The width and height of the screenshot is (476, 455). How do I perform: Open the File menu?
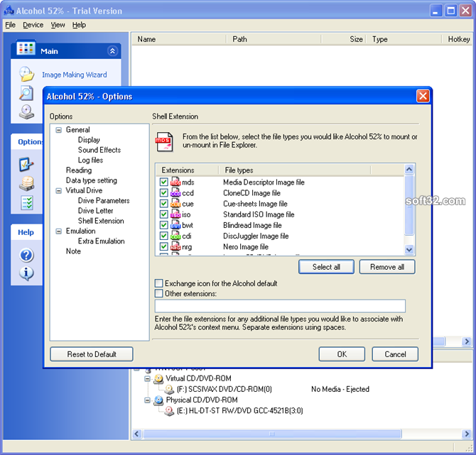click(11, 25)
